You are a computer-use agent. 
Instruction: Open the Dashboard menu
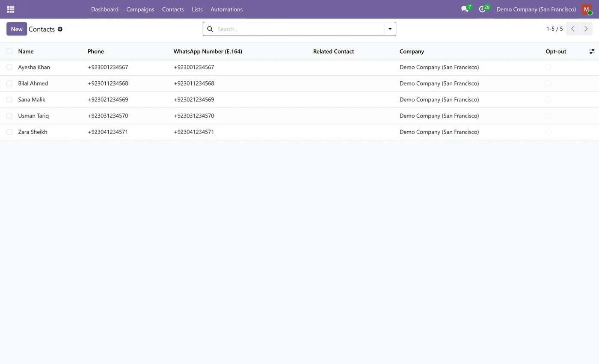click(105, 9)
